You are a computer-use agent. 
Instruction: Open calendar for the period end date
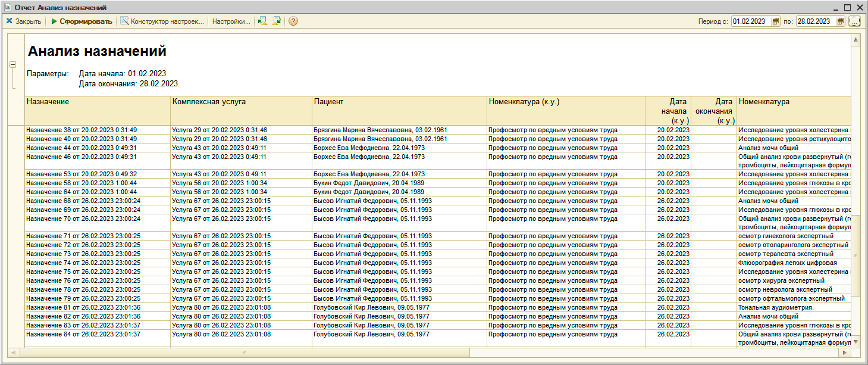point(840,21)
